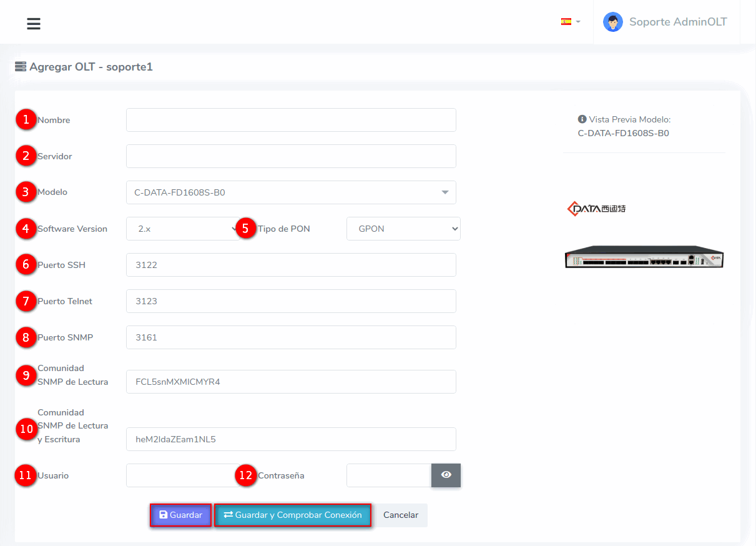Click the server icon beside Agregar OLT

[21, 66]
